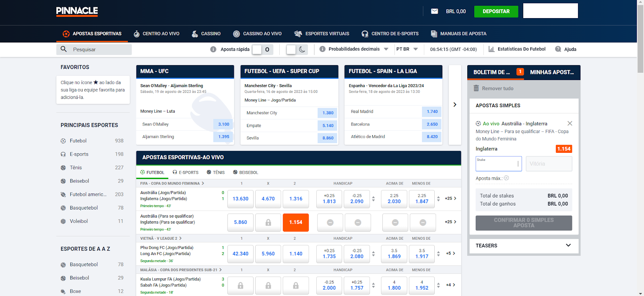Click next arrow on featured events carousel
644x296 pixels.
point(455,105)
